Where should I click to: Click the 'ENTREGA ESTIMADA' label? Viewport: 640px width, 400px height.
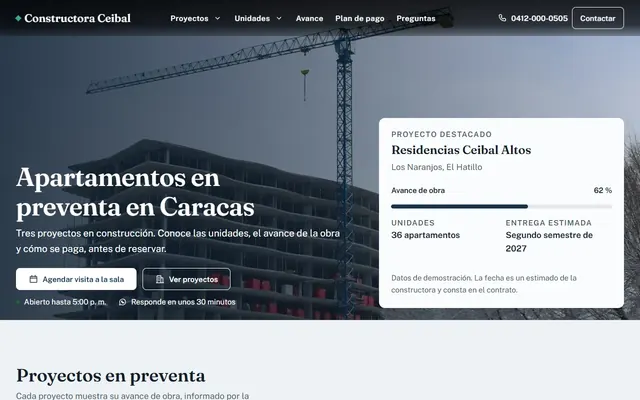(549, 223)
